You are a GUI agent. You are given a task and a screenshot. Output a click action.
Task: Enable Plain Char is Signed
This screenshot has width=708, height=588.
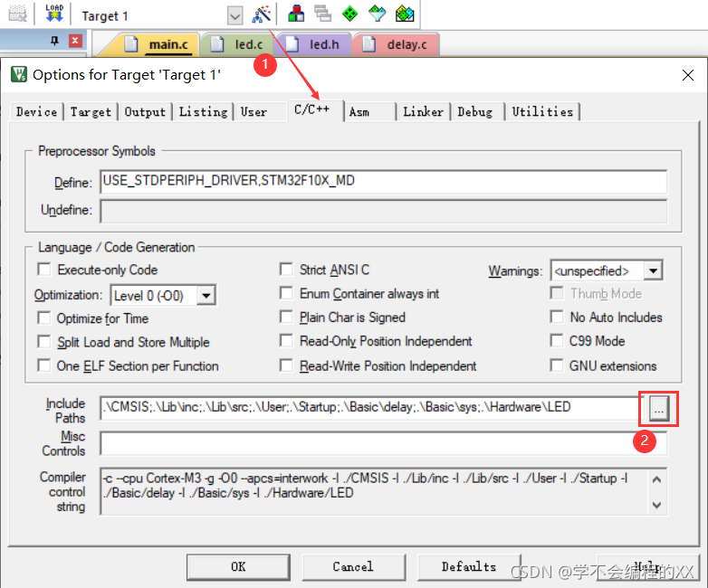coord(286,317)
